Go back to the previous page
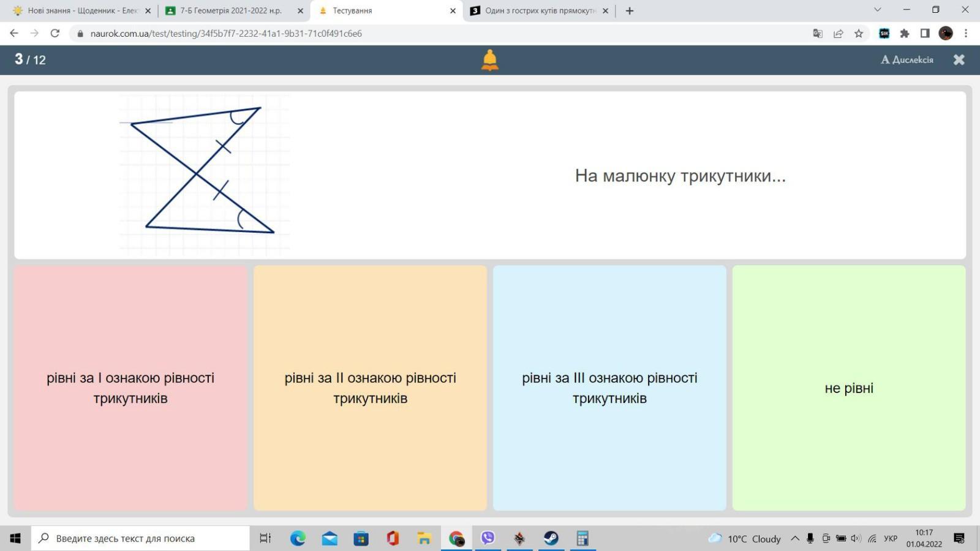The image size is (980, 551). (14, 33)
